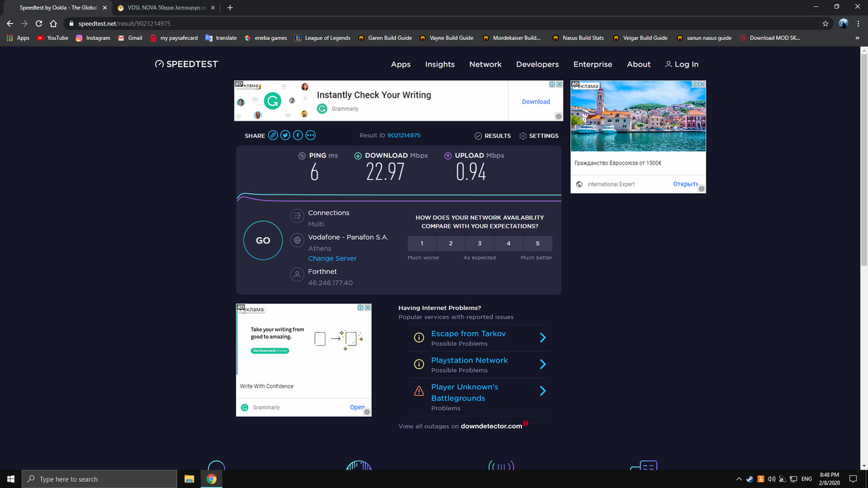
Task: Close the top Grammarly ad
Action: coord(559,85)
